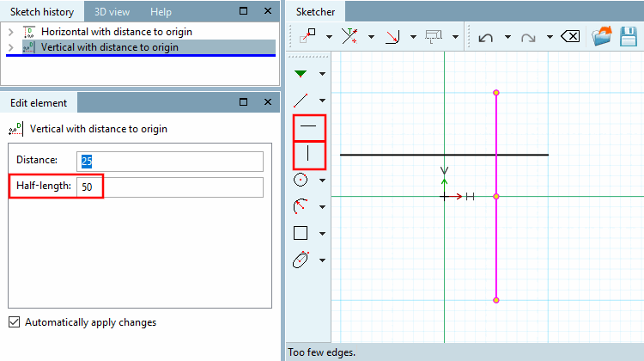Screen dimensions: 644x361
Task: Click the Vertical with distance row icon
Action: (x=28, y=47)
